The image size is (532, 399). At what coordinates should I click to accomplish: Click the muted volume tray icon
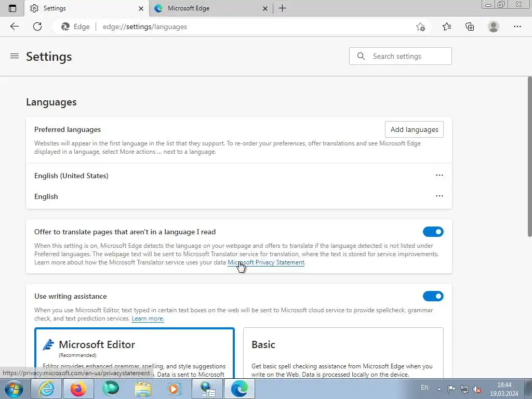(x=477, y=389)
